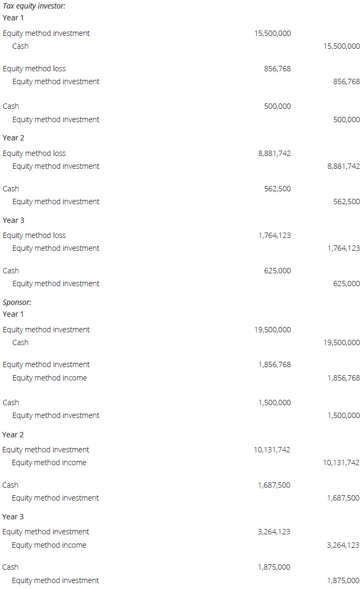Image resolution: width=364 pixels, height=589 pixels.
Task: Select the 15,500,000 debit amount
Action: pos(272,33)
